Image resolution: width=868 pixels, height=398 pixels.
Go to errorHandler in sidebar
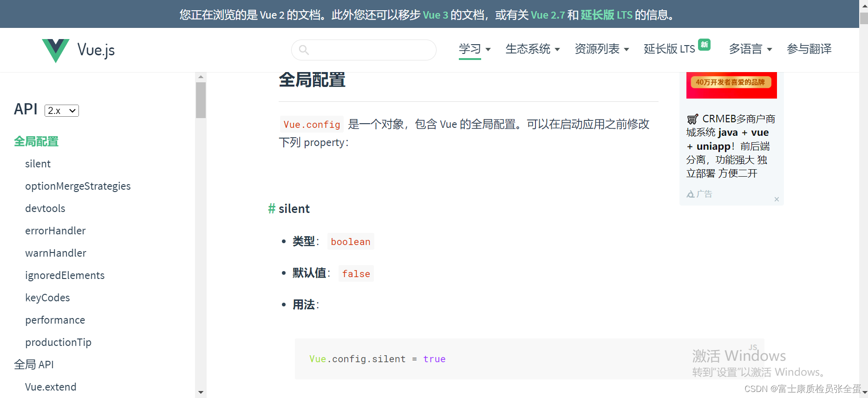[55, 231]
